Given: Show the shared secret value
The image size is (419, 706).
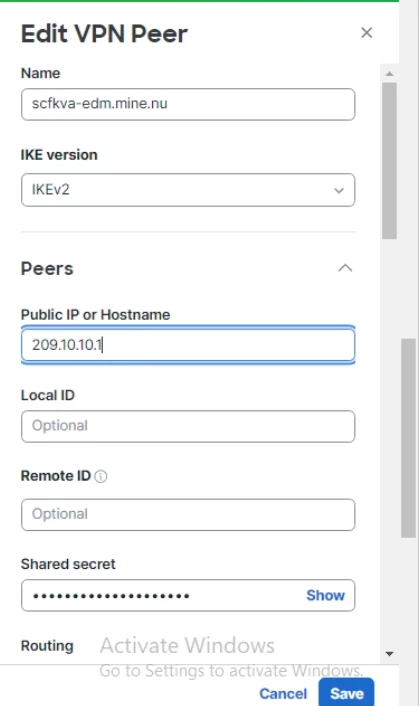Looking at the screenshot, I should click(x=325, y=595).
